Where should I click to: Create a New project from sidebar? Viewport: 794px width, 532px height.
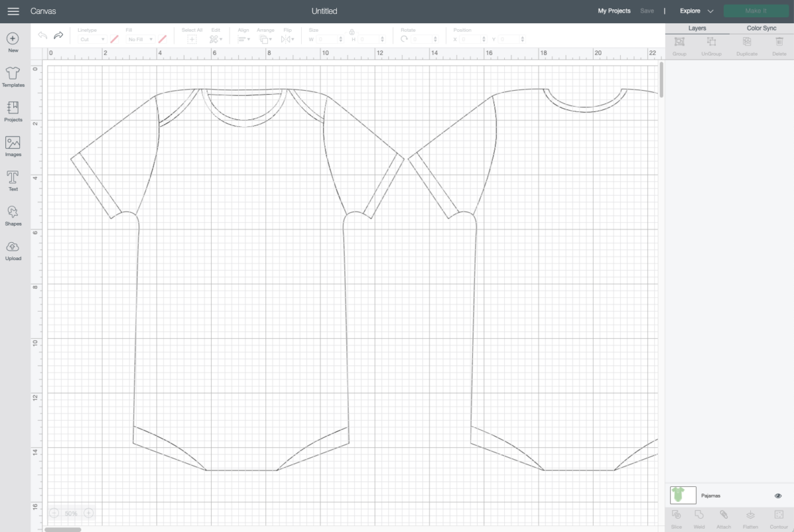[x=13, y=43]
